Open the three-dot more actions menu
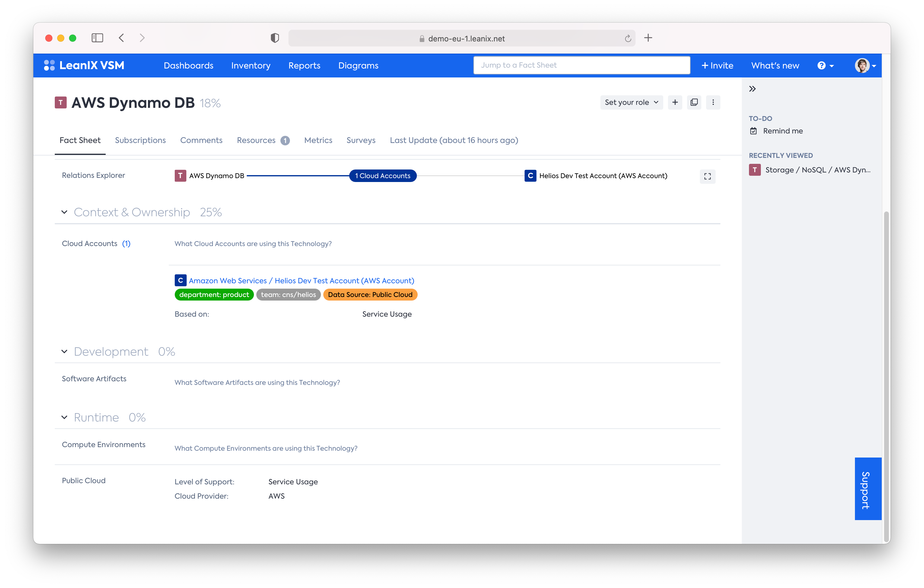This screenshot has height=588, width=924. 713,102
